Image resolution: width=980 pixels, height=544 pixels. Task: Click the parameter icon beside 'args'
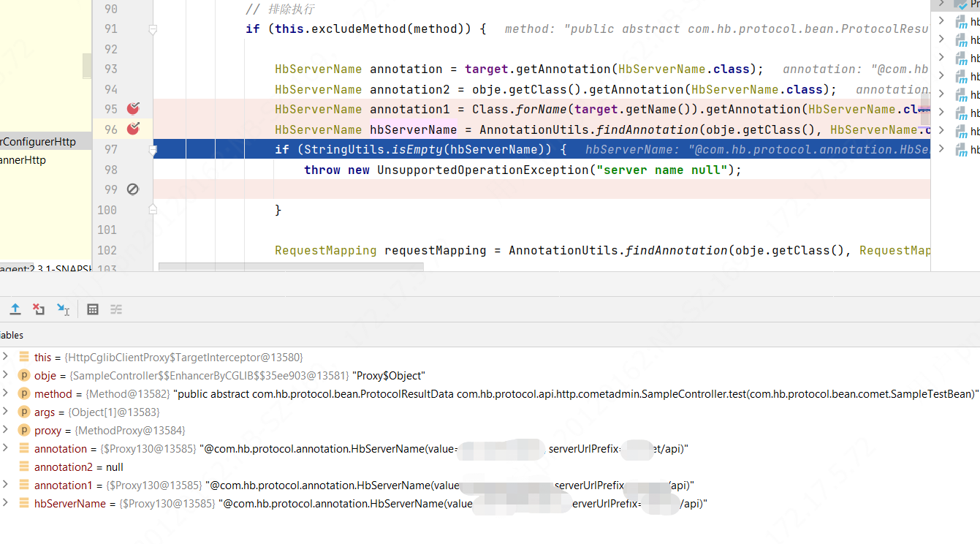(23, 412)
